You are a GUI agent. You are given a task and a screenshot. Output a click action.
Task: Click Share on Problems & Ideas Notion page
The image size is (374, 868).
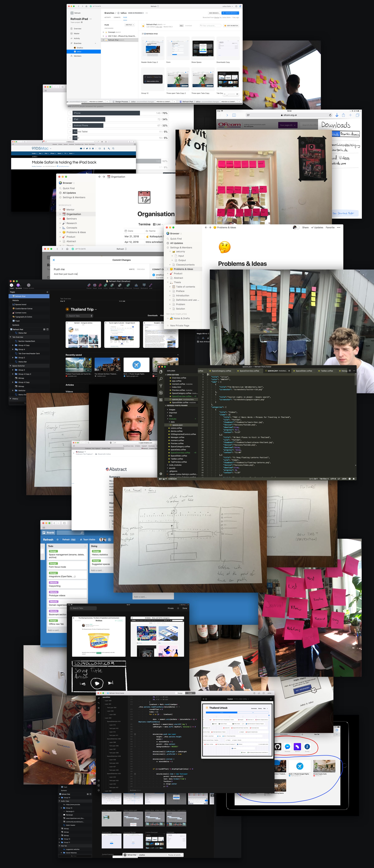point(305,228)
